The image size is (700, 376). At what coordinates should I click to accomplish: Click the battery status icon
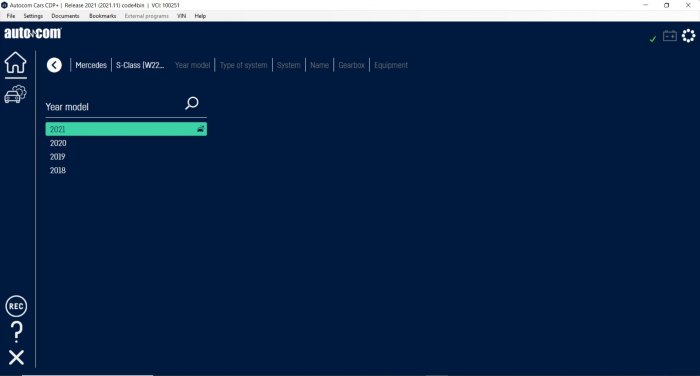coord(670,36)
